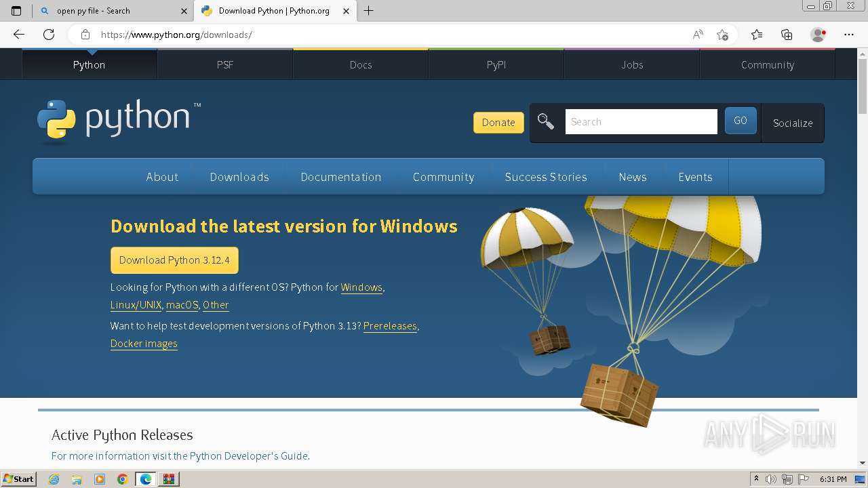868x488 pixels.
Task: Click the Download Python 3.12.4 button
Action: click(x=174, y=260)
